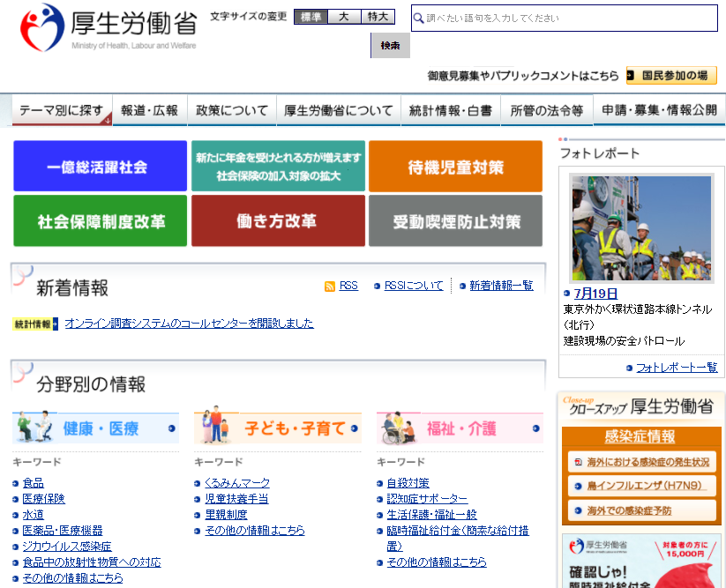Viewport: 726px width, 588px height.
Task: Click the RSS feed orange icon
Action: pyautogui.click(x=330, y=287)
